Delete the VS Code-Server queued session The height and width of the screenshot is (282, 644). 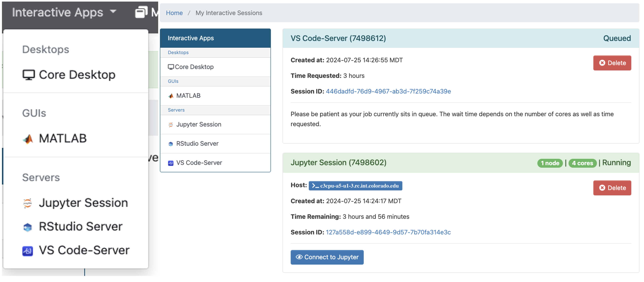pyautogui.click(x=612, y=63)
